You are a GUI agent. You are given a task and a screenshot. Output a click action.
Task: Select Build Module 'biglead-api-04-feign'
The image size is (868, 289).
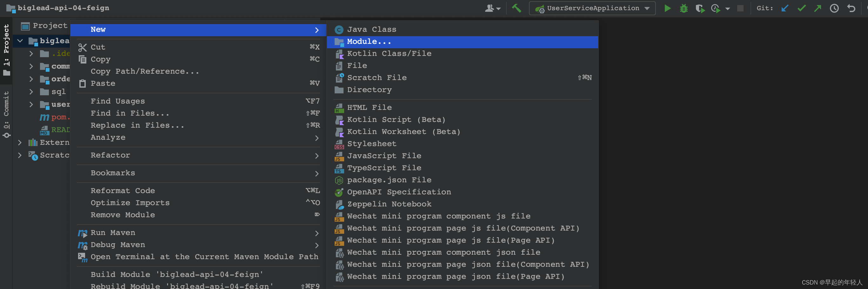coord(198,275)
